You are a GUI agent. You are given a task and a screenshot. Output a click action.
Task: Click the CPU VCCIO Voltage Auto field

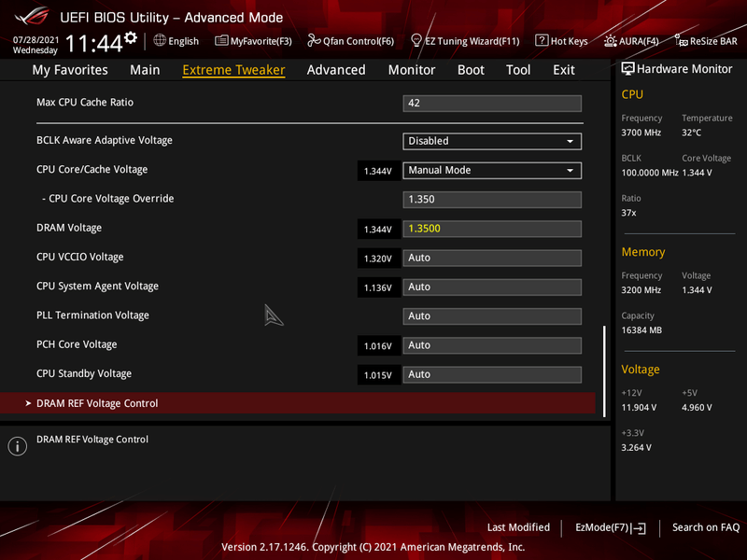pos(492,258)
